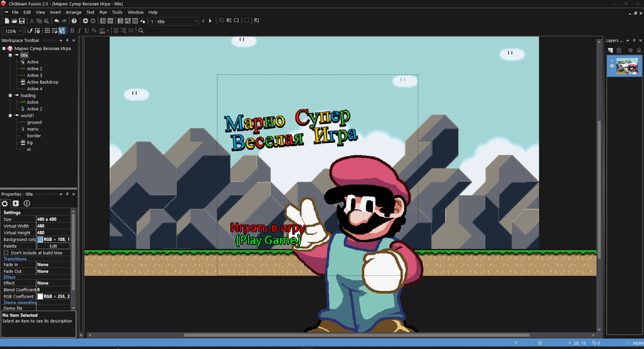
Task: Open the Storyboard Editor icon
Action: tap(102, 21)
